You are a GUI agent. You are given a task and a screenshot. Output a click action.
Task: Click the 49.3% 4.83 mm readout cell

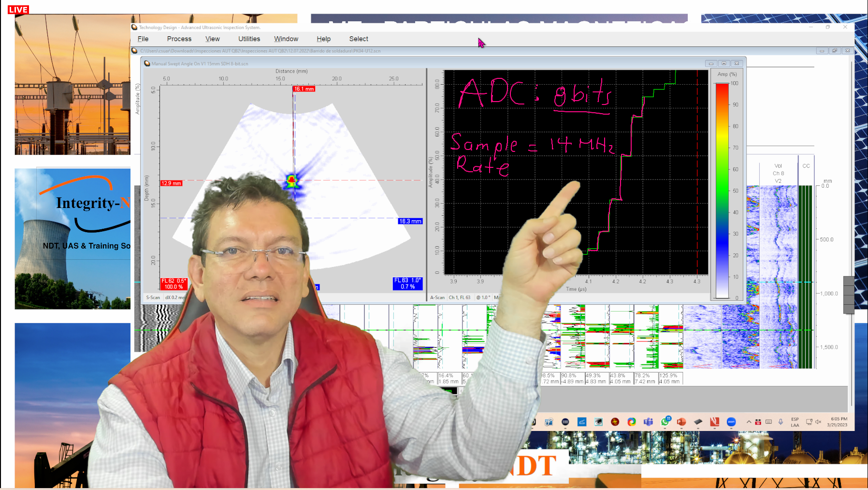(596, 378)
